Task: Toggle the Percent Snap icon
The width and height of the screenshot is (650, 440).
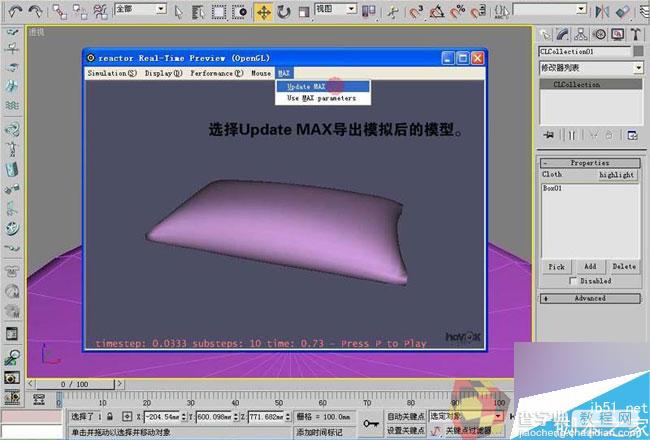Action: 458,12
